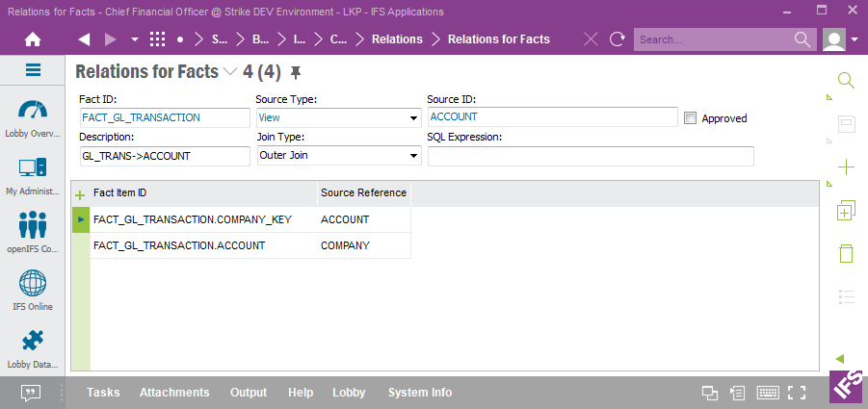Click the New (plus) icon in right toolbar
This screenshot has width=868, height=409.
(847, 166)
